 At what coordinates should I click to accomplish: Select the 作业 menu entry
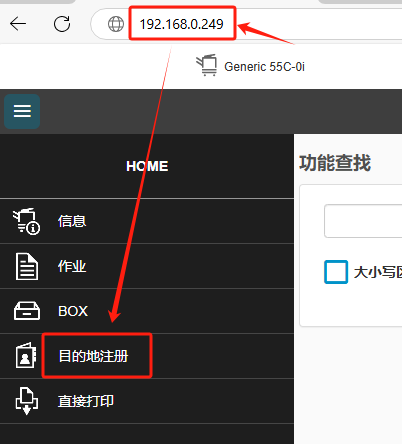[147, 266]
